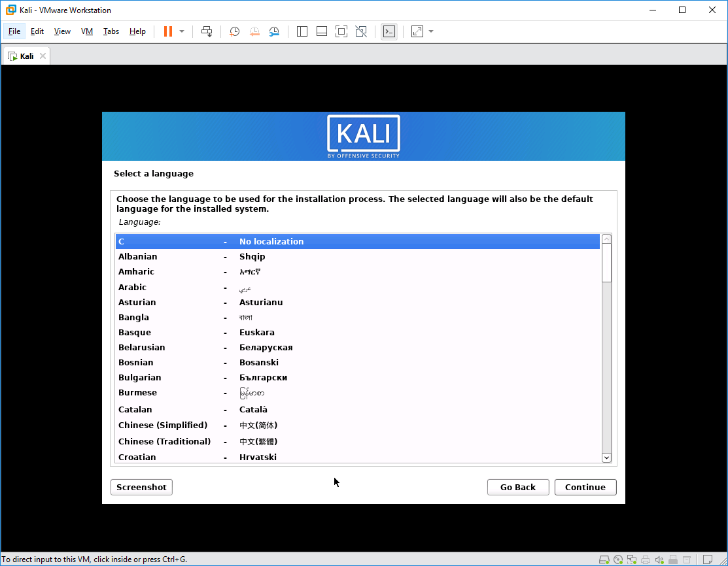Select Catalan language row
The width and height of the screenshot is (728, 566).
(358, 409)
